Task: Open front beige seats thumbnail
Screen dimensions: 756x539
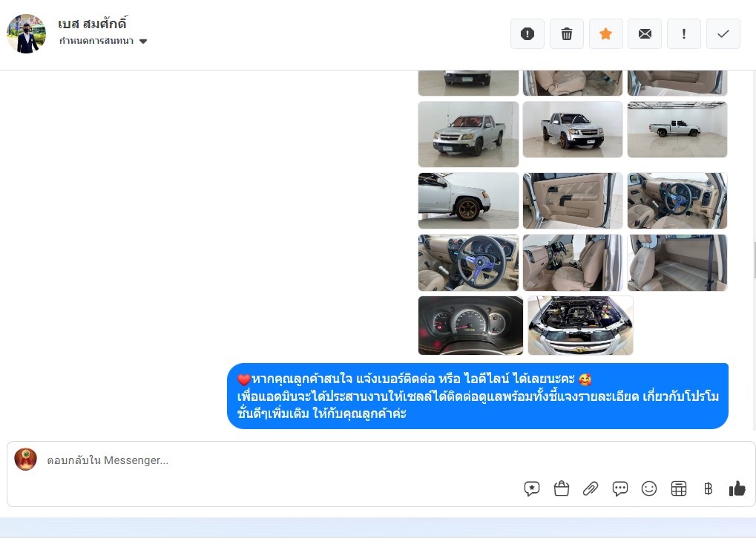Action: (x=573, y=263)
